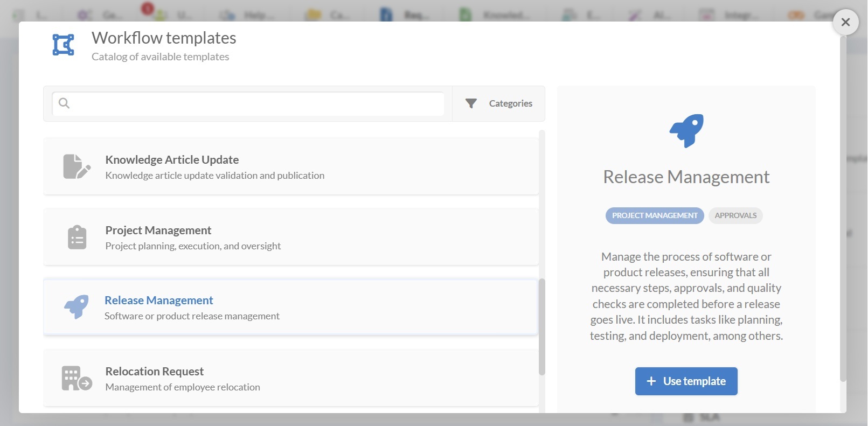This screenshot has height=426, width=868.
Task: Click 'Software or product release management' text
Action: click(x=192, y=316)
